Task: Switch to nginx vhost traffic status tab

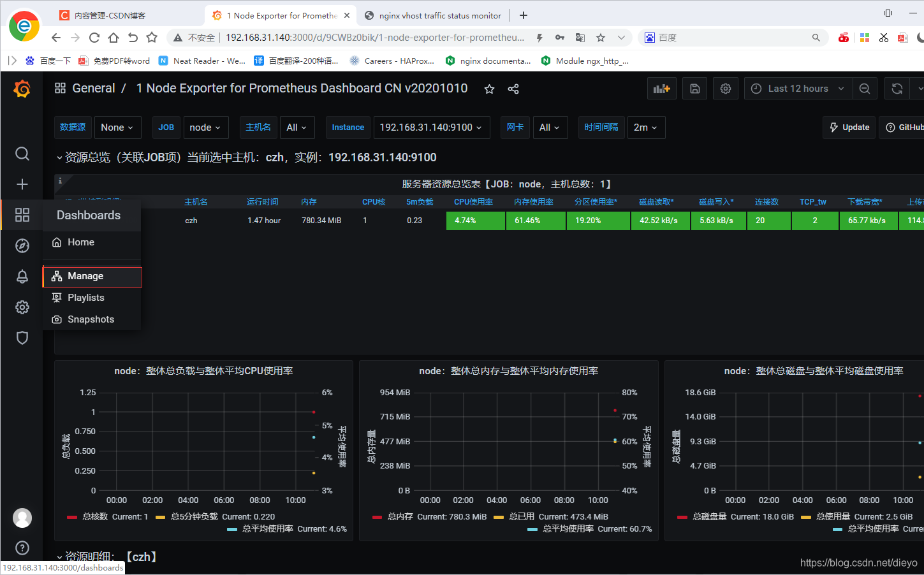Action: [434, 15]
